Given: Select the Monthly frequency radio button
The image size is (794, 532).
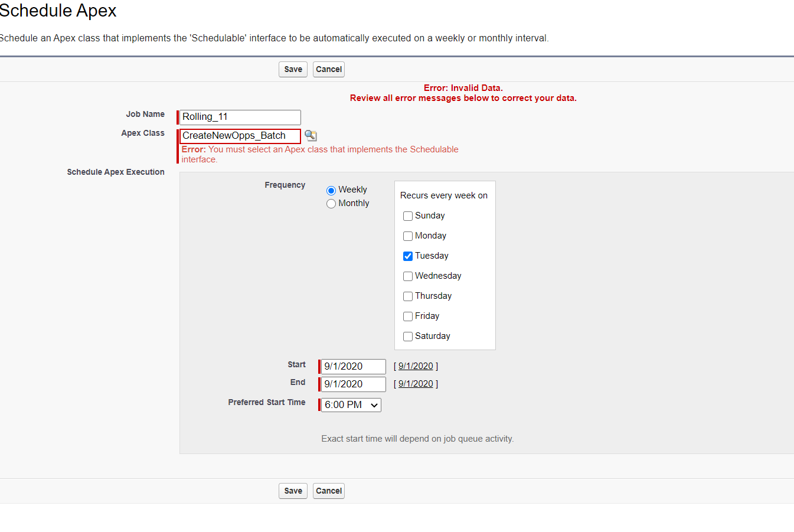Looking at the screenshot, I should pos(331,204).
